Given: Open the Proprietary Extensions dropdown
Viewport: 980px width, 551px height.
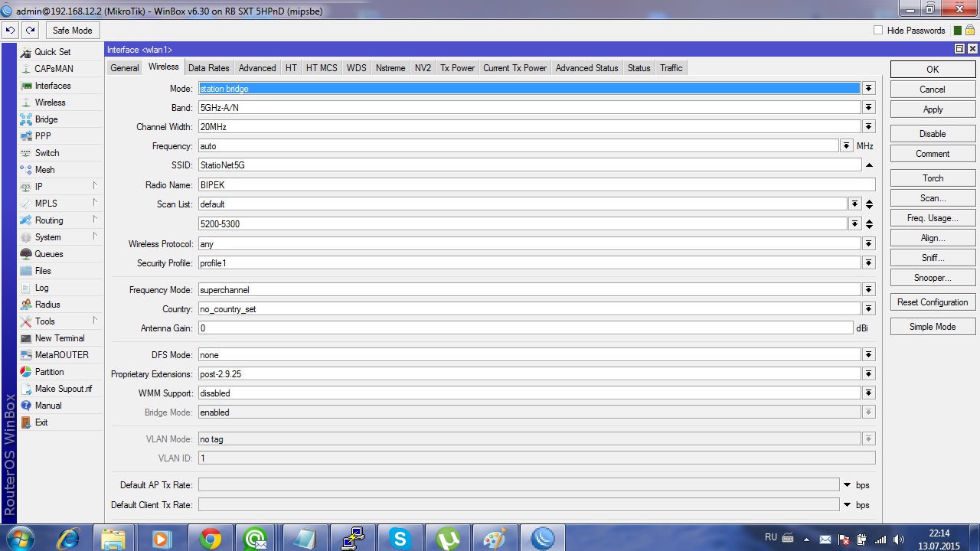Looking at the screenshot, I should [x=868, y=374].
